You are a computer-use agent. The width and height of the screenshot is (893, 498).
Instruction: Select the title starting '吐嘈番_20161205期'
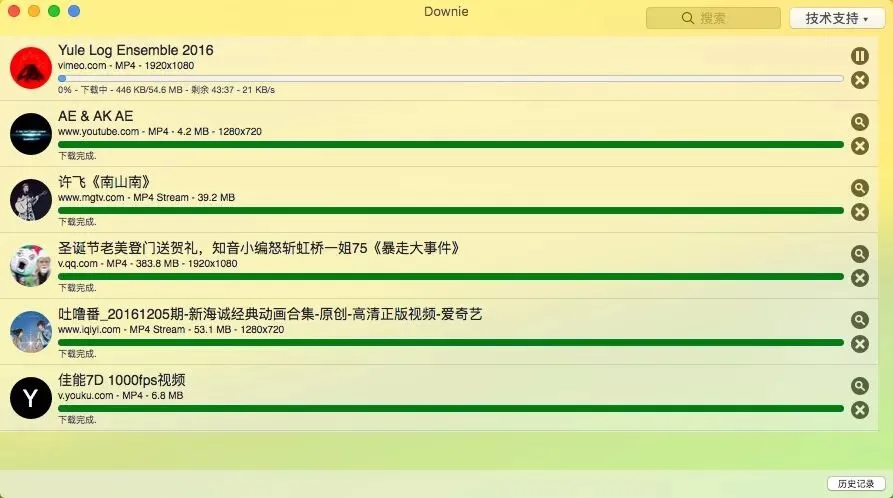(270, 315)
